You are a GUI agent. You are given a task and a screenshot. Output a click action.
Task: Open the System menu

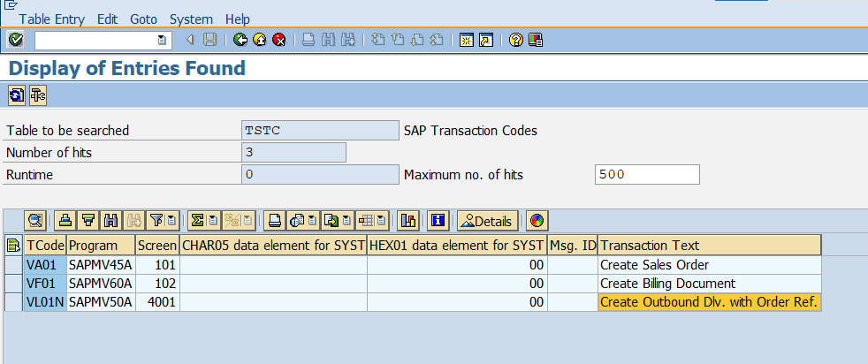tap(191, 19)
